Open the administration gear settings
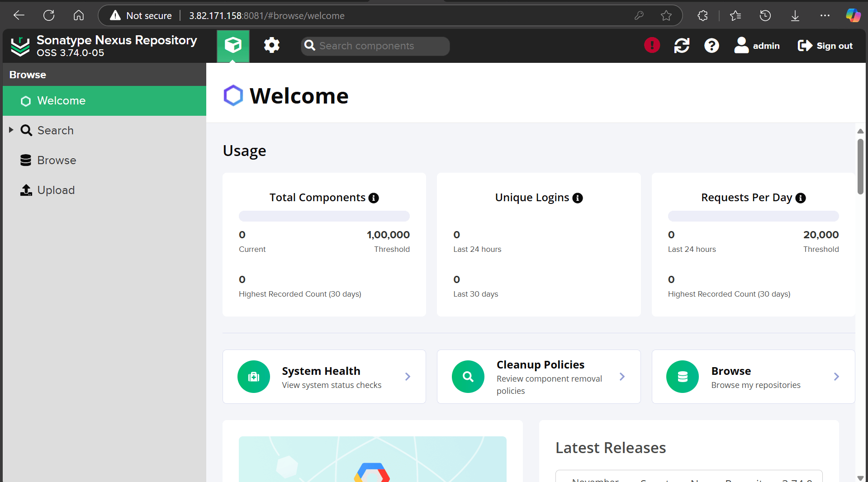Image resolution: width=868 pixels, height=482 pixels. (271, 46)
